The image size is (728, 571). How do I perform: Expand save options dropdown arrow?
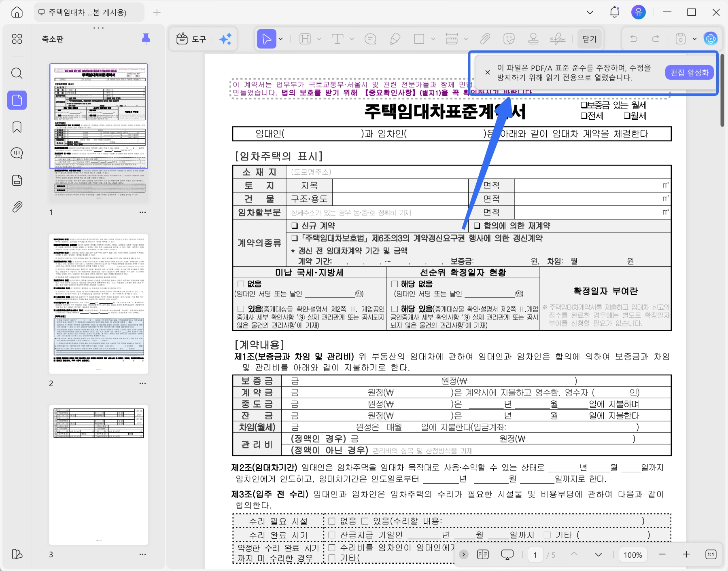[694, 39]
